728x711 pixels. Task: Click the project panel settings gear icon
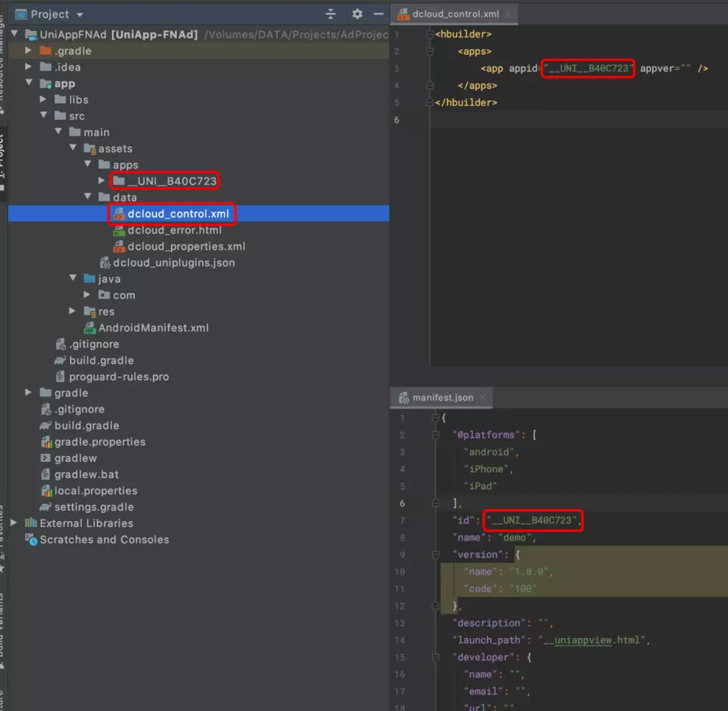[357, 14]
